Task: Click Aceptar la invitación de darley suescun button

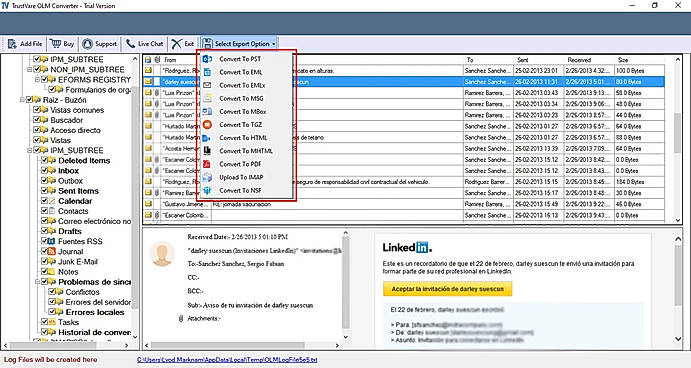Action: [447, 289]
